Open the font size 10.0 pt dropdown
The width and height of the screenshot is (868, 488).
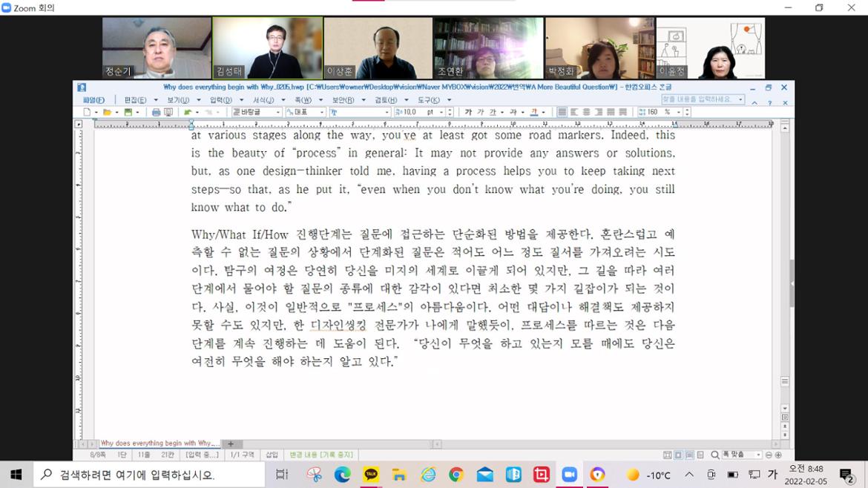pyautogui.click(x=440, y=112)
